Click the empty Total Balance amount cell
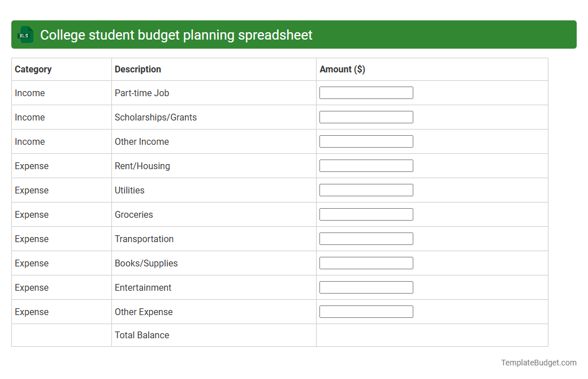This screenshot has width=588, height=379. point(433,335)
